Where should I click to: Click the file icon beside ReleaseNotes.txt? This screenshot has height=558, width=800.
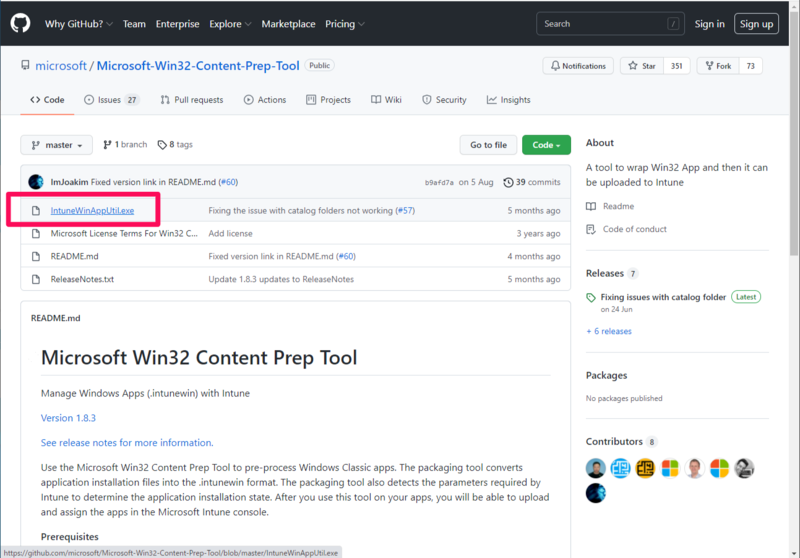pyautogui.click(x=36, y=280)
